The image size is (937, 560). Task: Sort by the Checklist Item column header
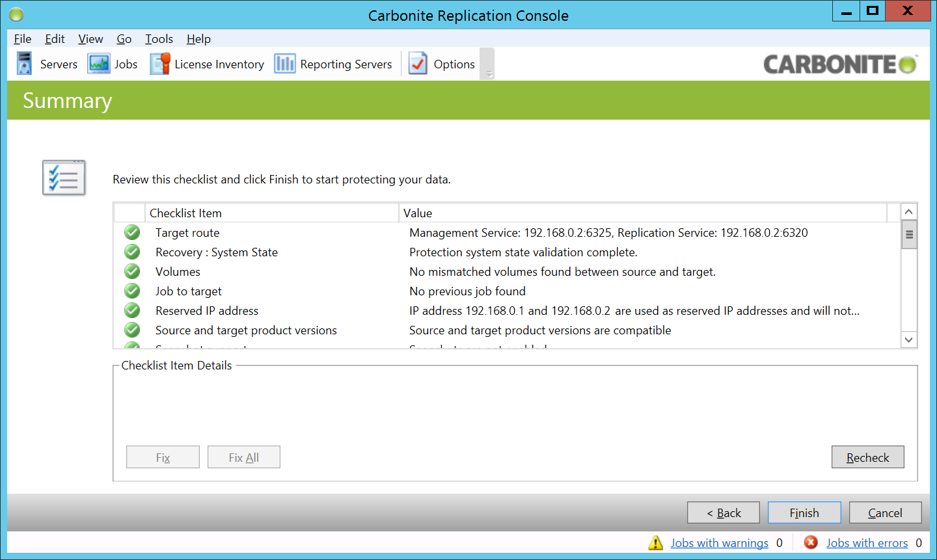272,213
